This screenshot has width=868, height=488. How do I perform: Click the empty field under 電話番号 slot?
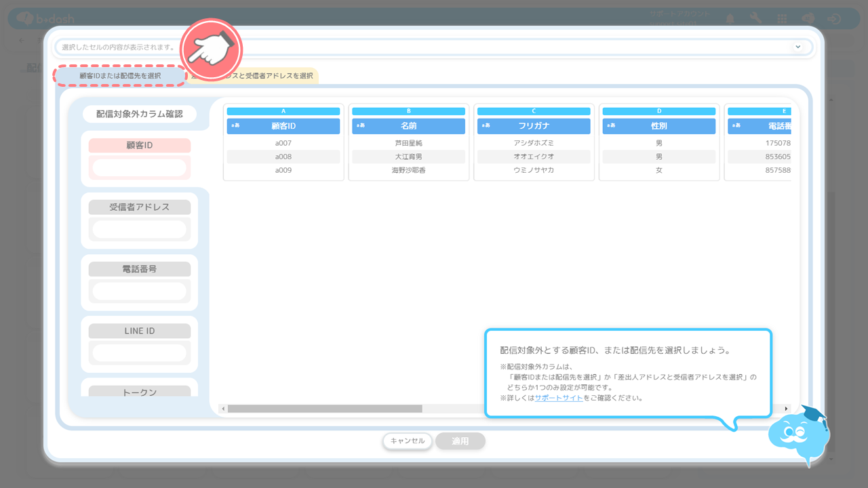(x=140, y=291)
